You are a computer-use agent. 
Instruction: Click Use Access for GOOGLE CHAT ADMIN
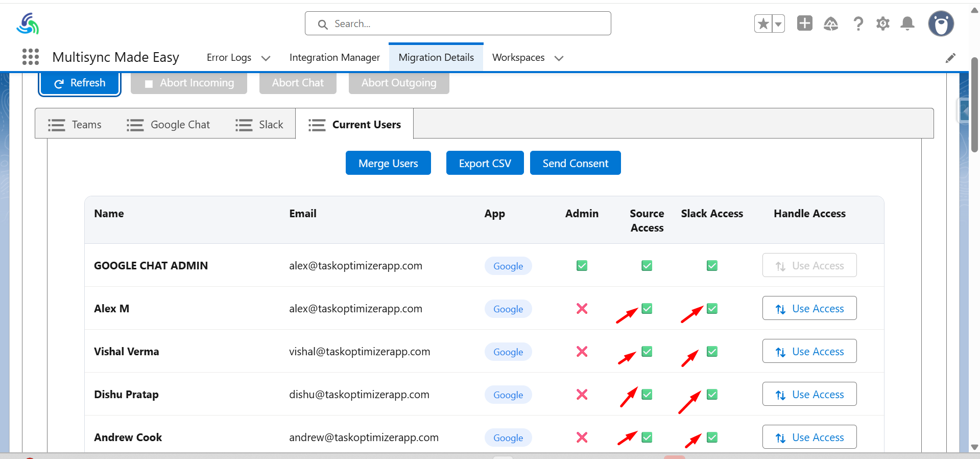[809, 265]
